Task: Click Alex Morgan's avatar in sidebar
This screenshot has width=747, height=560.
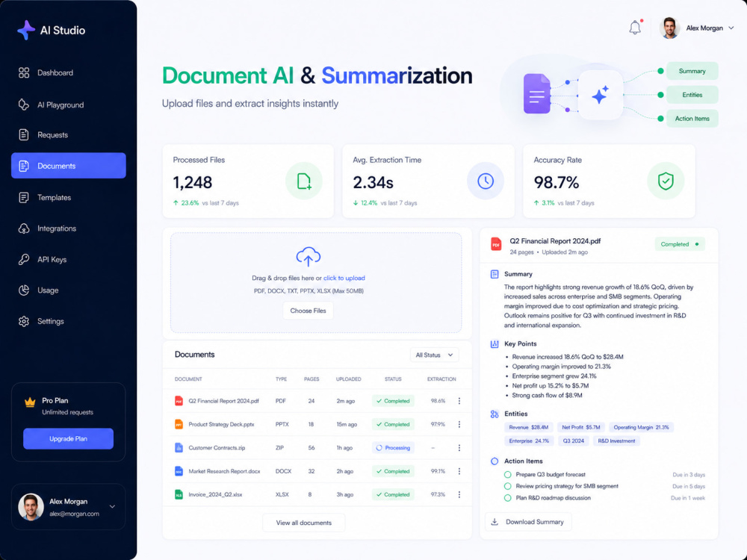Action: (31, 507)
